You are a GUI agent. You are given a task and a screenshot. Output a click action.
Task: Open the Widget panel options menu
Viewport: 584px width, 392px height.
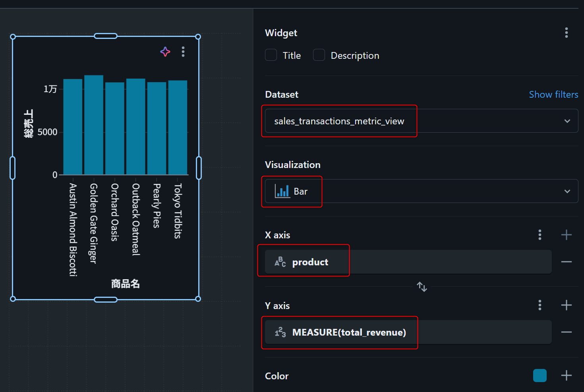(566, 33)
